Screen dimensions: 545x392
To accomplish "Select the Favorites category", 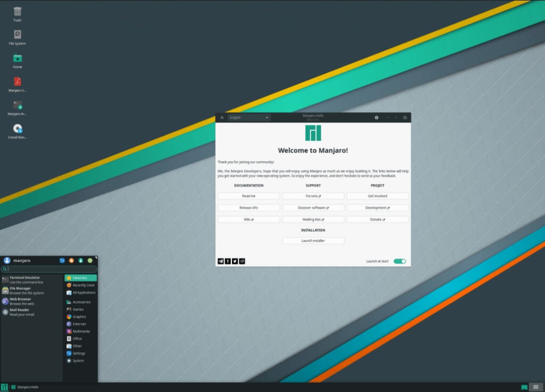I will (81, 278).
